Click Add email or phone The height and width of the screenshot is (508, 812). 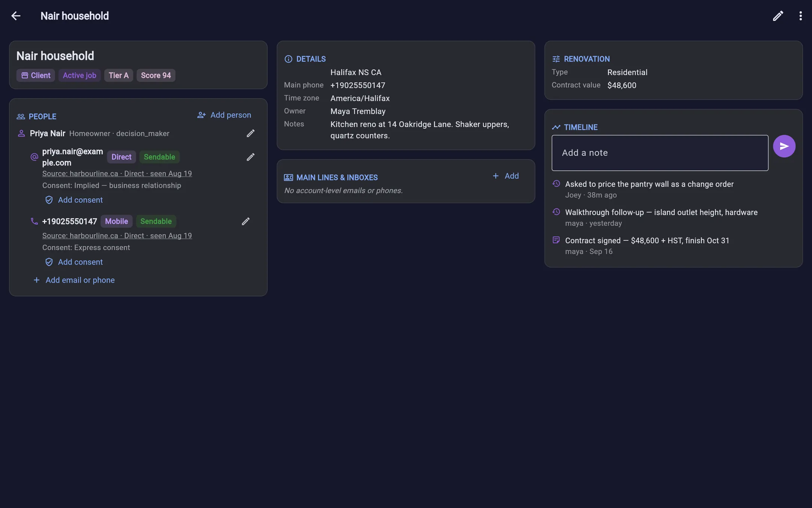[74, 280]
